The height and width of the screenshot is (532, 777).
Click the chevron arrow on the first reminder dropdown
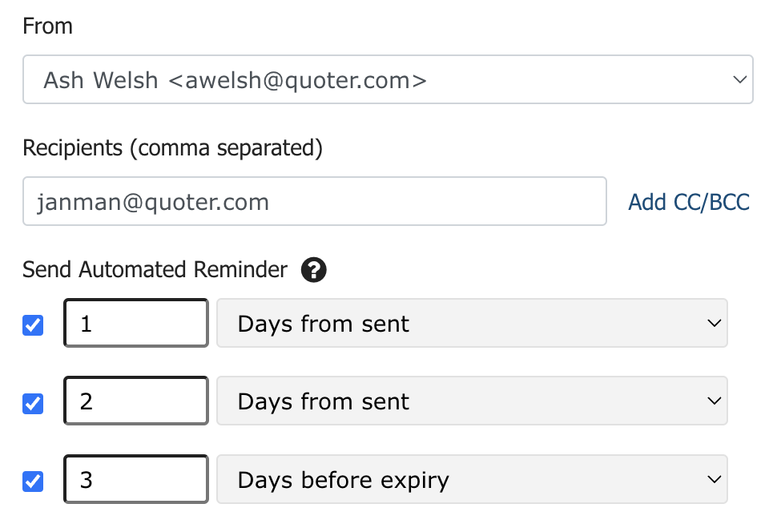click(x=714, y=323)
